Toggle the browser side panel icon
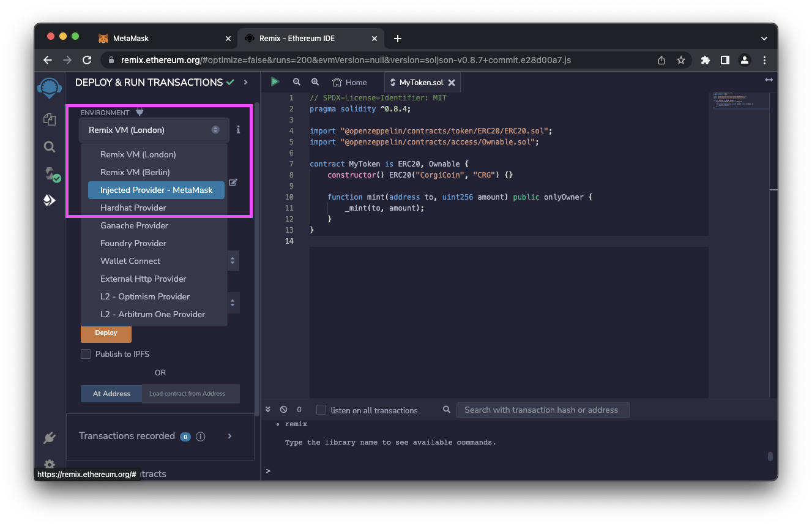This screenshot has width=812, height=526. (x=724, y=60)
